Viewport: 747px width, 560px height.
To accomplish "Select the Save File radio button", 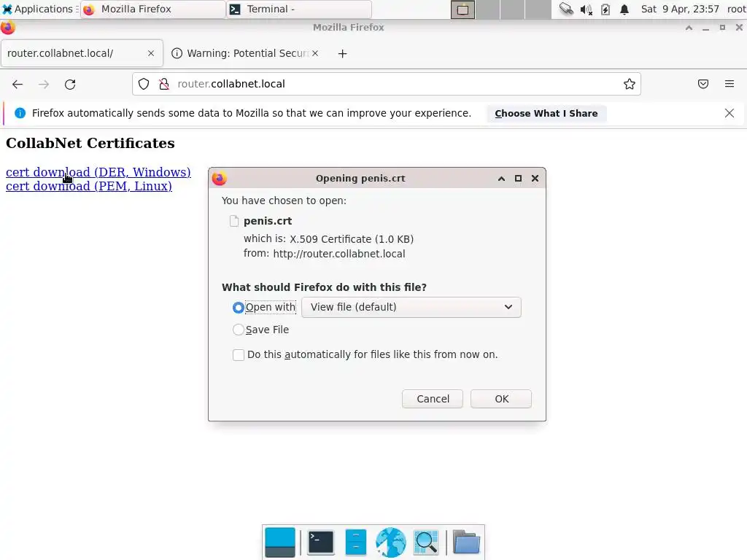I will click(239, 330).
